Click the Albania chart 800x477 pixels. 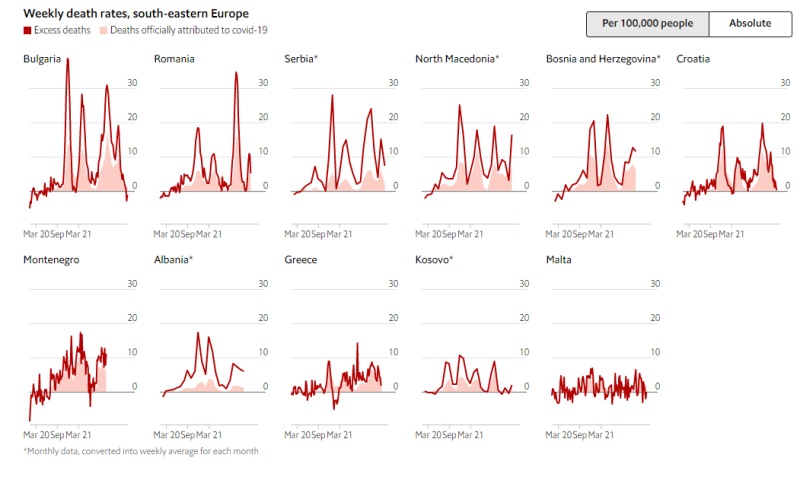pyautogui.click(x=205, y=350)
